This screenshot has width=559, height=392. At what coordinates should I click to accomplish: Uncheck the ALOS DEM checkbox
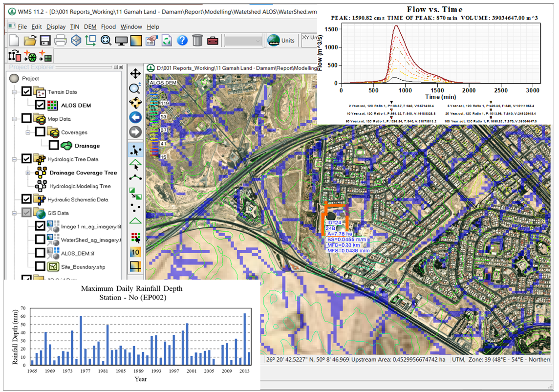click(x=41, y=105)
